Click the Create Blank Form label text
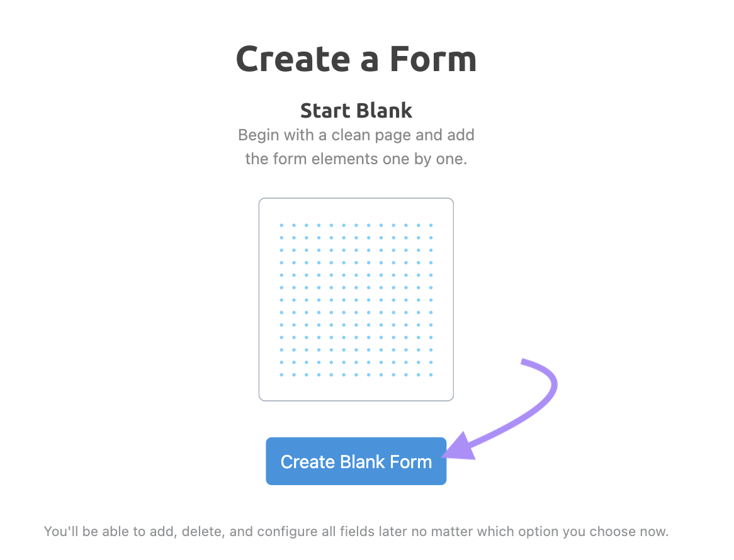This screenshot has height=560, width=734. click(x=356, y=461)
